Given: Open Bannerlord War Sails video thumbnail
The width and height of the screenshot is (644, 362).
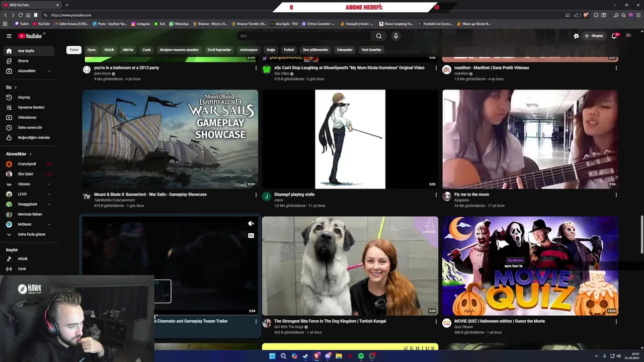Looking at the screenshot, I should click(x=170, y=139).
